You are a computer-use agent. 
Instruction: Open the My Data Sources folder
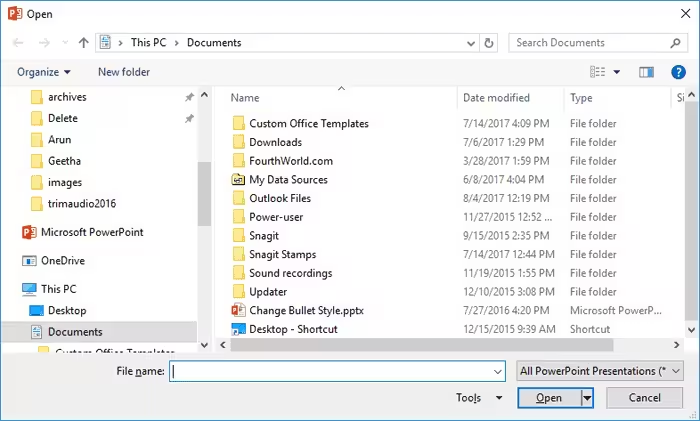[x=288, y=180]
